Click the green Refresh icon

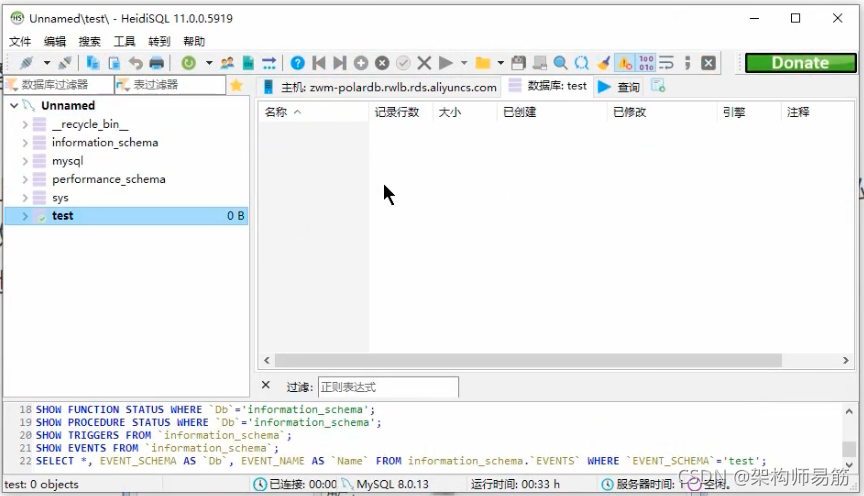(x=188, y=63)
